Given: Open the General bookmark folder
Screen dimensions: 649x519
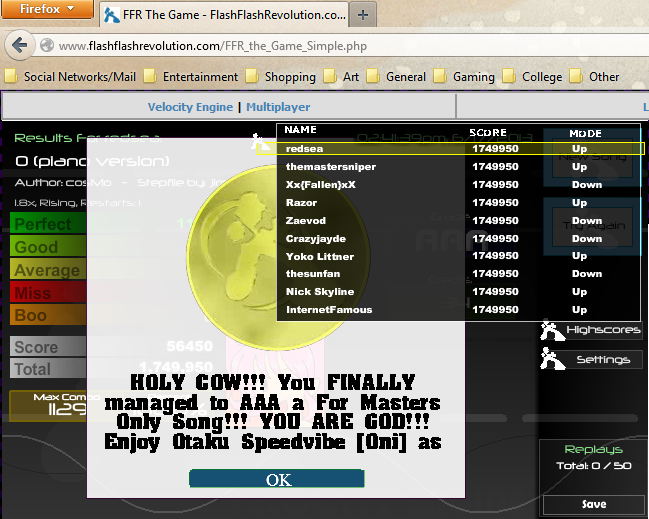Looking at the screenshot, I should point(397,77).
